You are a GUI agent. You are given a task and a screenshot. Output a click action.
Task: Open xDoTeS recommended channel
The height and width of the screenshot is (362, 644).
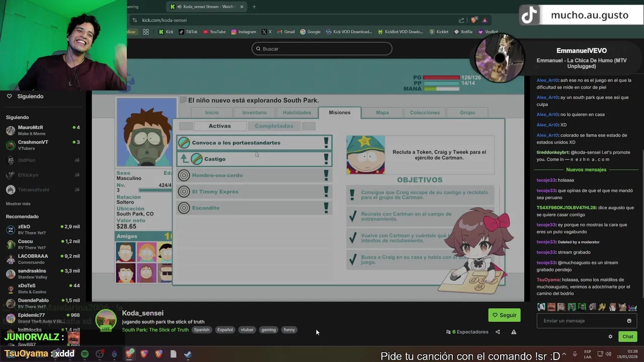click(x=43, y=289)
